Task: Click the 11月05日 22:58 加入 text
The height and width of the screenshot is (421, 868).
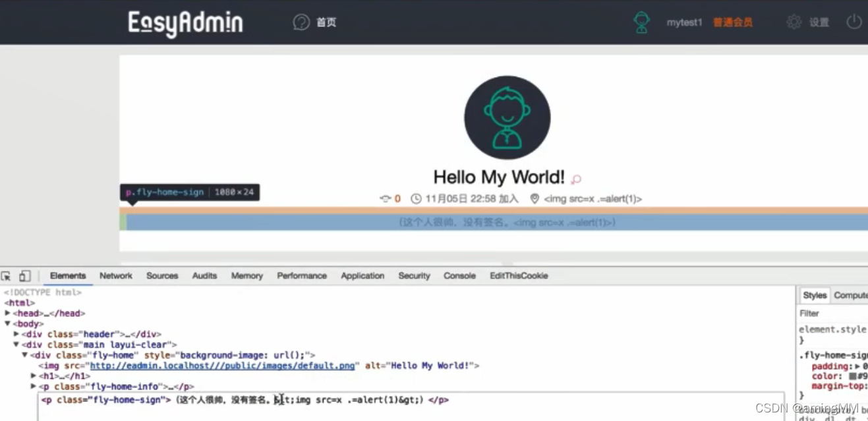Action: (x=471, y=198)
